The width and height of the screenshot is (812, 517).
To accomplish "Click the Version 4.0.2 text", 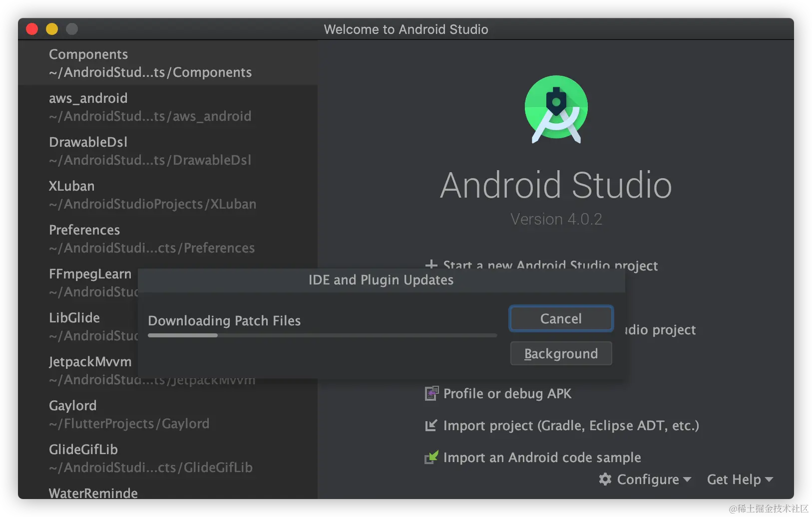I will tap(556, 219).
